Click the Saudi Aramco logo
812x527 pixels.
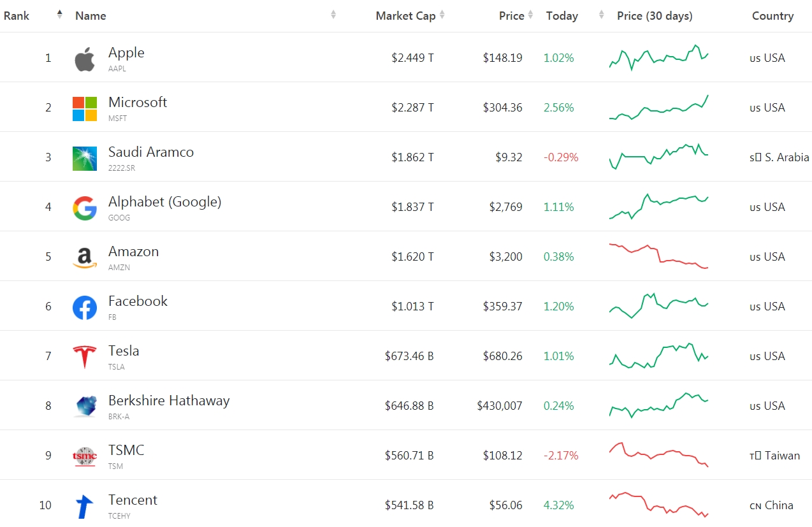point(85,159)
